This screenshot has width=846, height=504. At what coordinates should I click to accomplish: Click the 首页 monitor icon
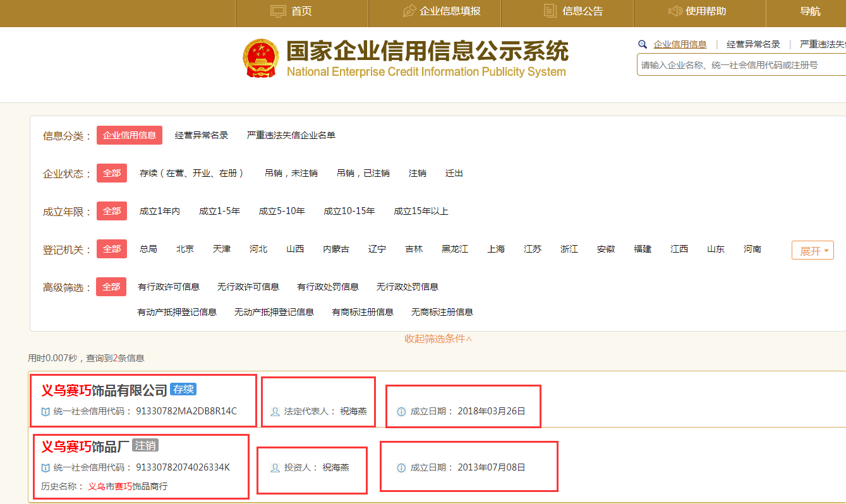[x=277, y=11]
